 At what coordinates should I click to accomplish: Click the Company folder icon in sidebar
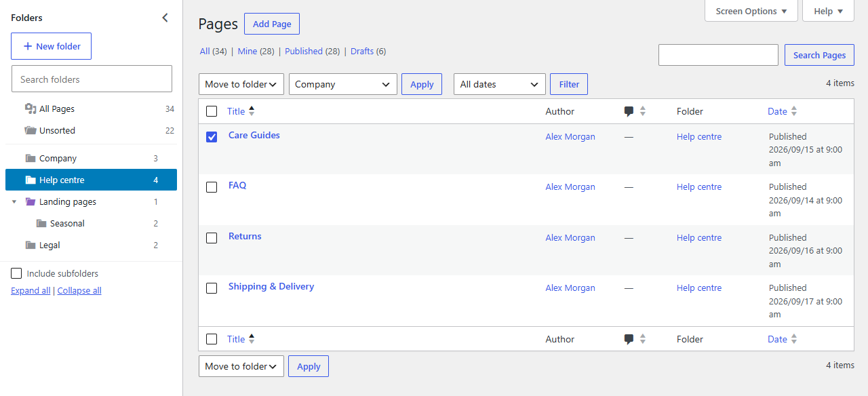[31, 158]
